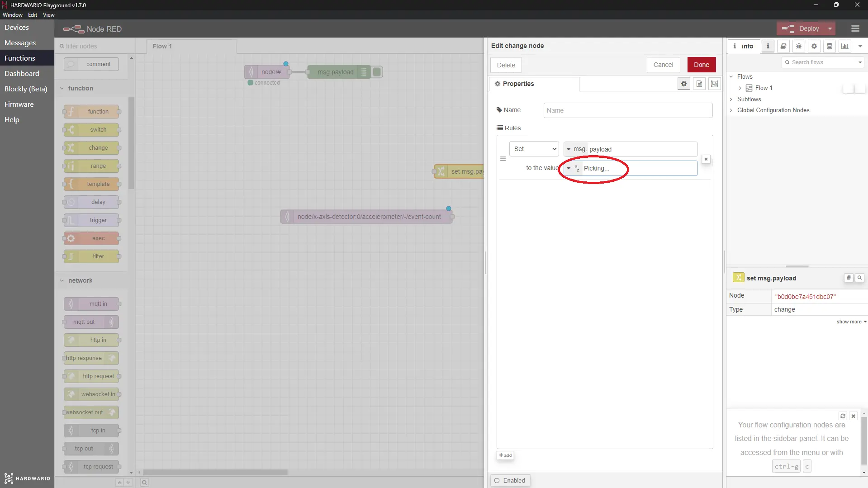
Task: Pick the change node from palette
Action: [91, 148]
